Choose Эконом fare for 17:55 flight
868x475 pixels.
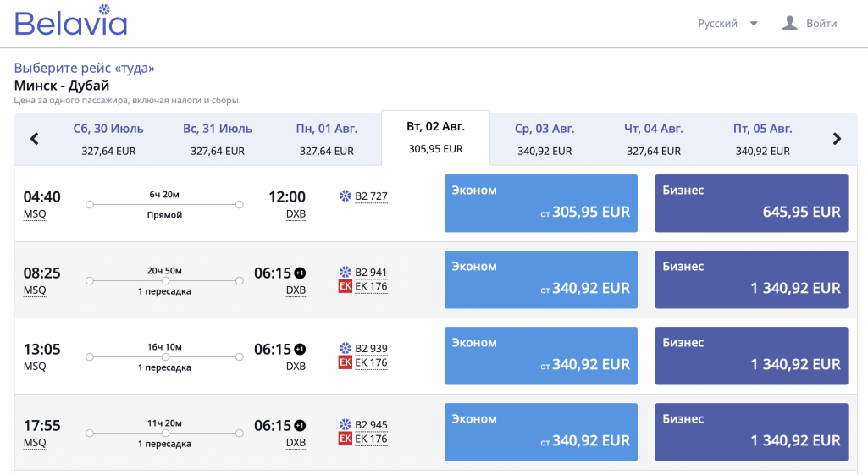click(x=541, y=432)
